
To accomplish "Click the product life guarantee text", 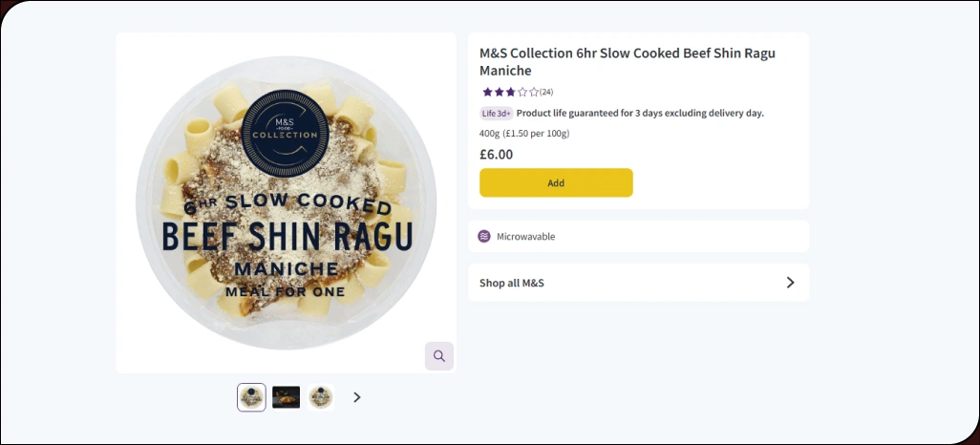I will tap(640, 114).
